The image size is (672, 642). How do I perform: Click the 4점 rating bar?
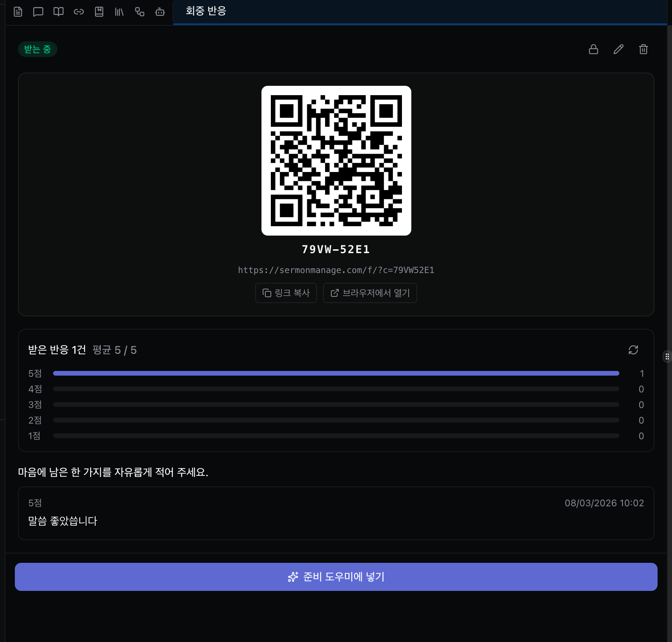336,389
